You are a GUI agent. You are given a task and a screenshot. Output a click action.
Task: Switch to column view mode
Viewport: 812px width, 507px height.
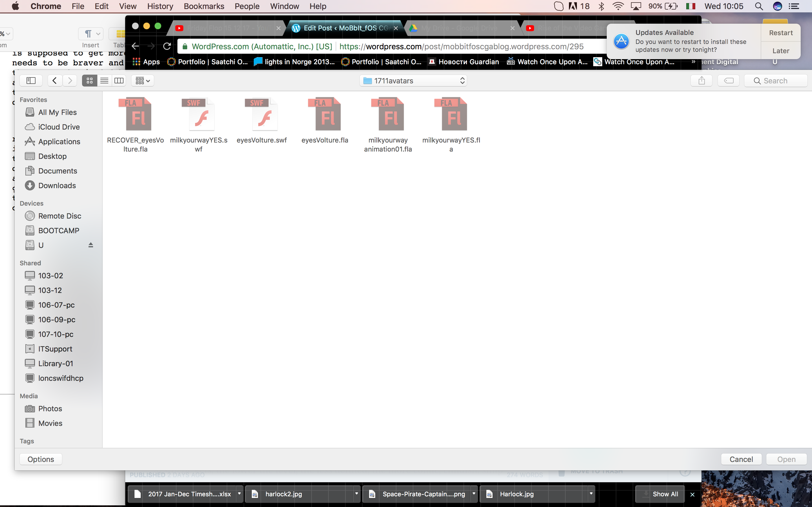[x=119, y=81]
